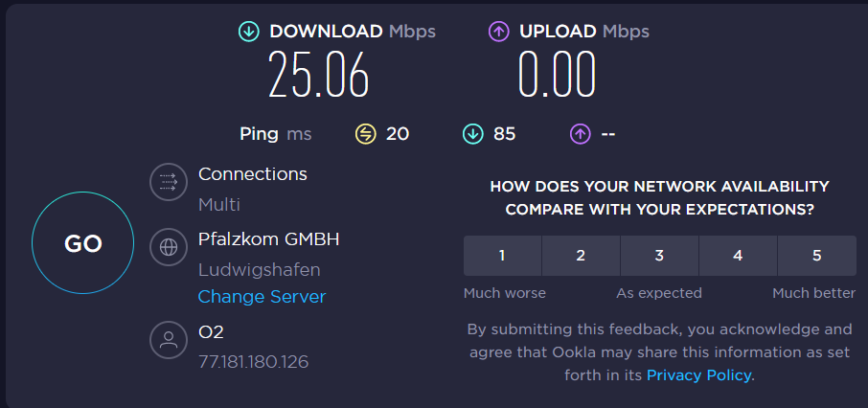The height and width of the screenshot is (408, 868).
Task: Click the download arrow icon beside DOWNLOAD
Action: click(x=248, y=32)
